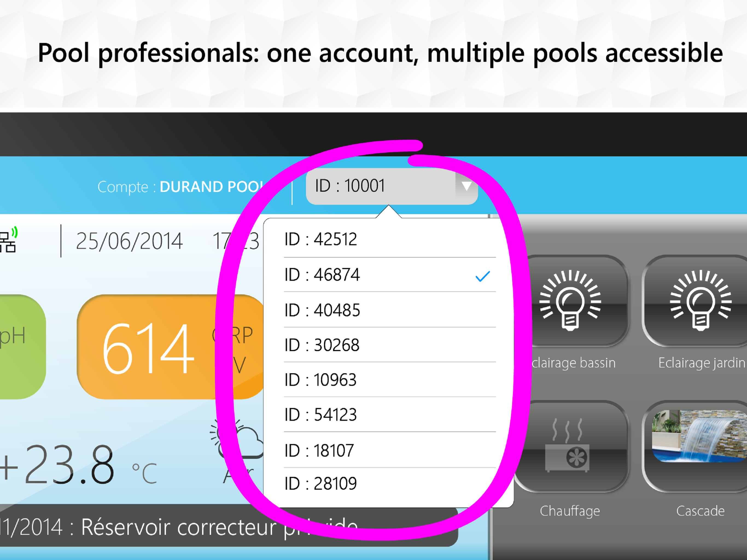Toggle the Eclairage bassin light button
747x560 pixels.
point(570,301)
